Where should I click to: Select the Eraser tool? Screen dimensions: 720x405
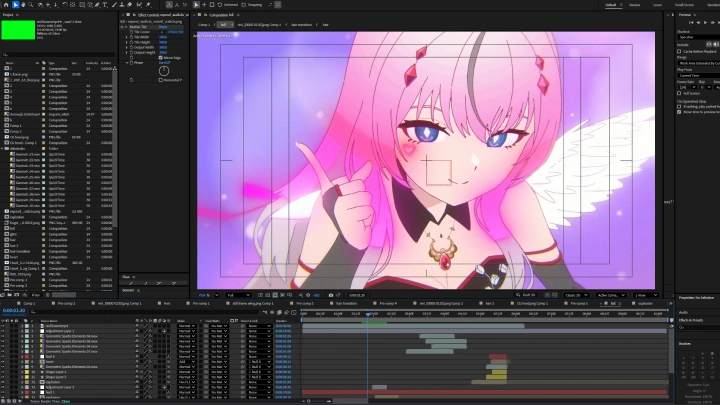click(x=129, y=5)
